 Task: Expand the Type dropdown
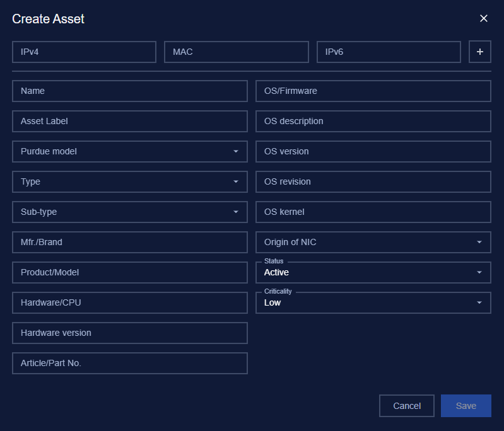[130, 181]
